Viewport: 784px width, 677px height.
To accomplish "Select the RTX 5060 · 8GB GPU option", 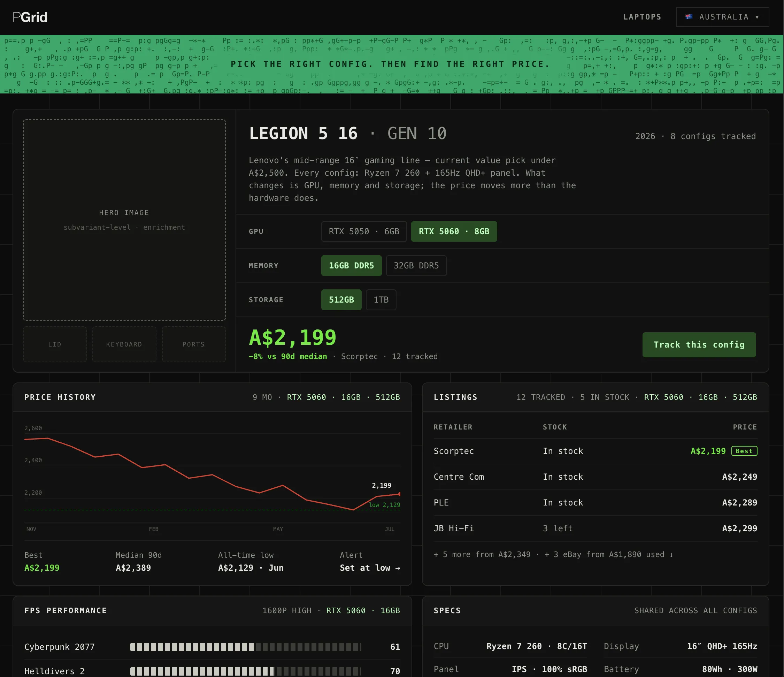I will 454,231.
